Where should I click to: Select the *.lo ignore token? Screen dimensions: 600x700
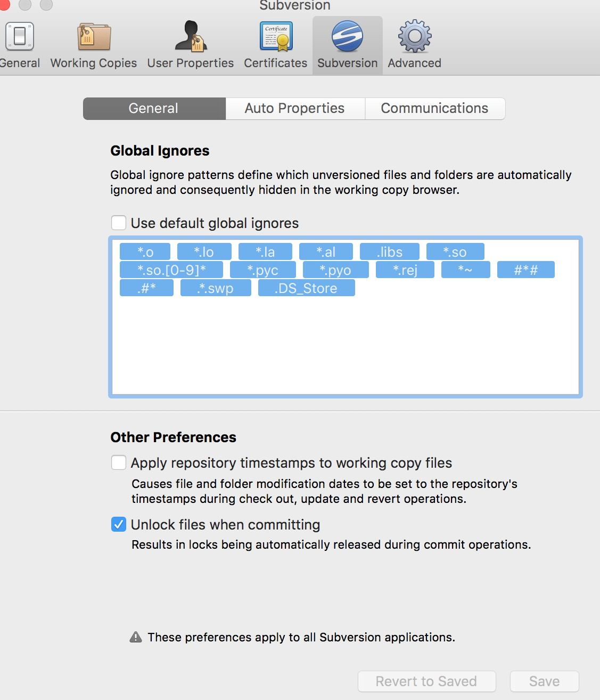[204, 251]
